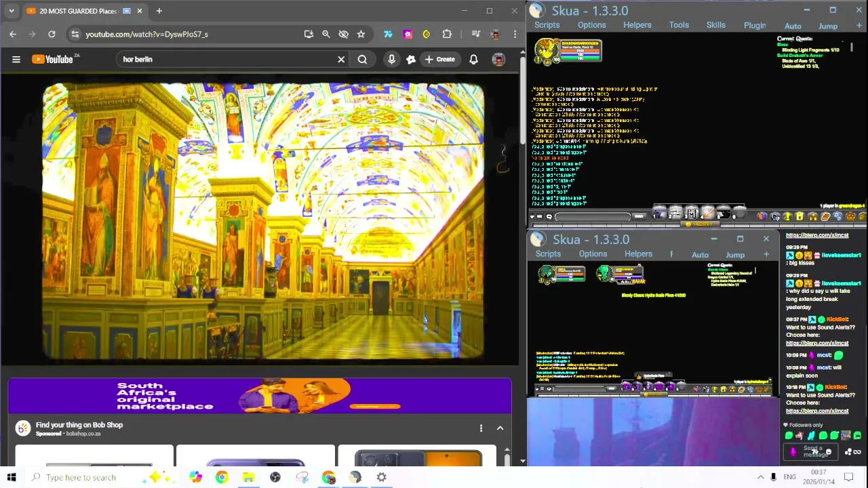Click the address bar URL youtube.com/watch

tap(146, 34)
